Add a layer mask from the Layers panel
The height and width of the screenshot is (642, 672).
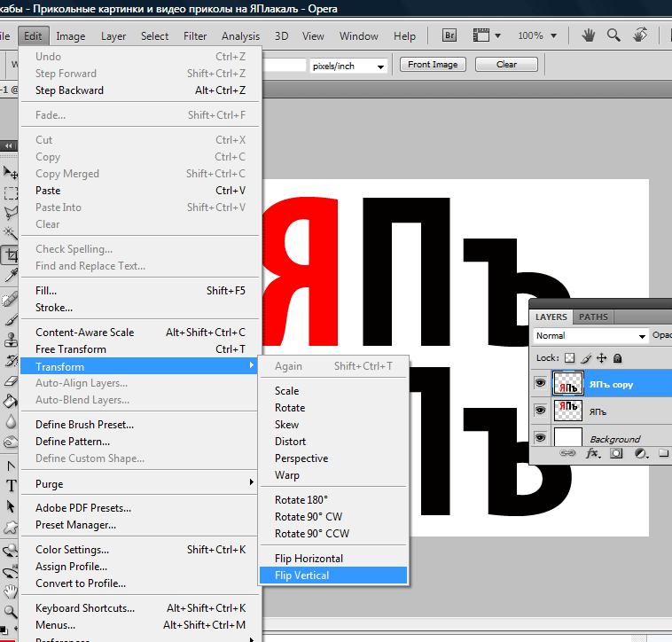[x=616, y=453]
